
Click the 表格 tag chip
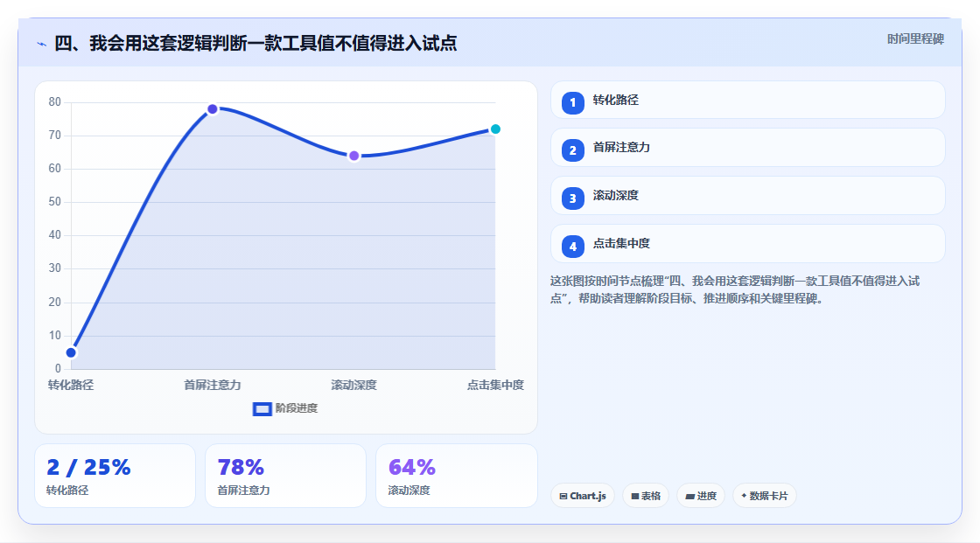click(646, 496)
